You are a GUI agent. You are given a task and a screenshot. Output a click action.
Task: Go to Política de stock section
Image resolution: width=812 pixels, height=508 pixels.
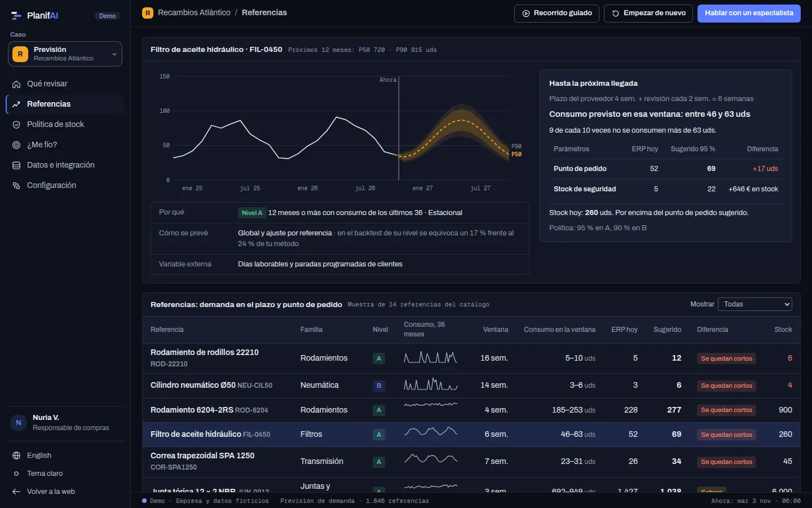click(x=65, y=125)
